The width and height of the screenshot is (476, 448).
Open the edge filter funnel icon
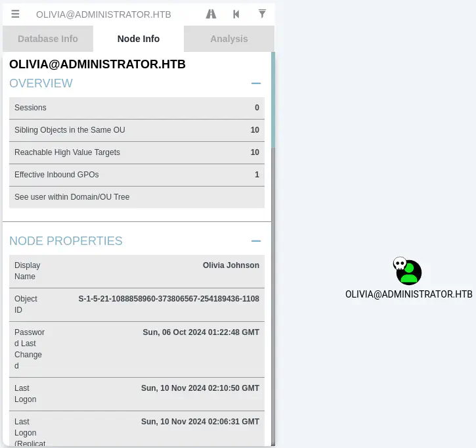tap(262, 14)
